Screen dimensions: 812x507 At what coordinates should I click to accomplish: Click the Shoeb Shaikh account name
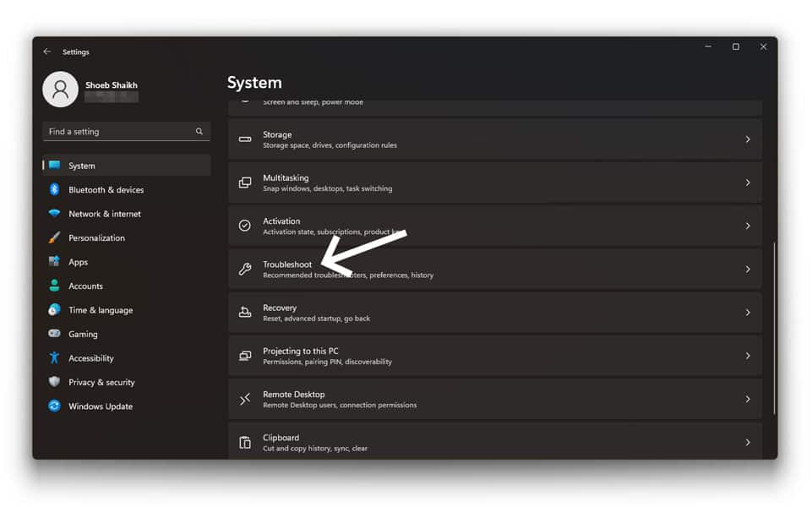112,85
